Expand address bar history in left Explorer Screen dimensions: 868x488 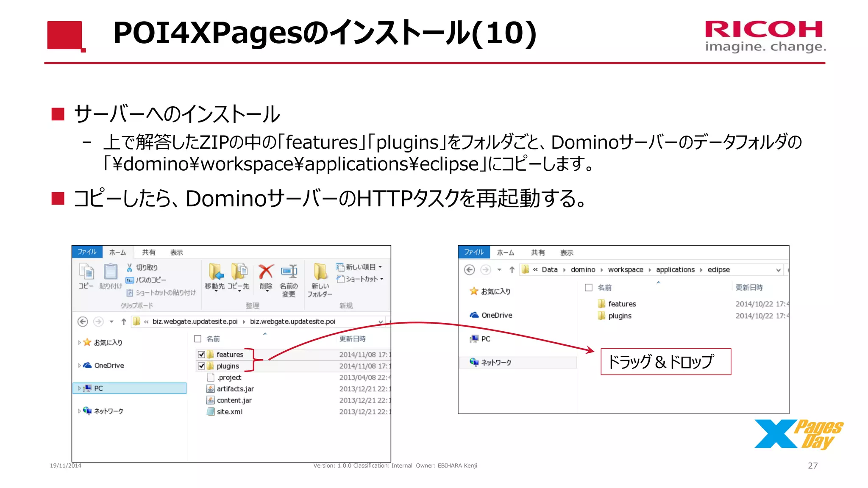(x=380, y=322)
